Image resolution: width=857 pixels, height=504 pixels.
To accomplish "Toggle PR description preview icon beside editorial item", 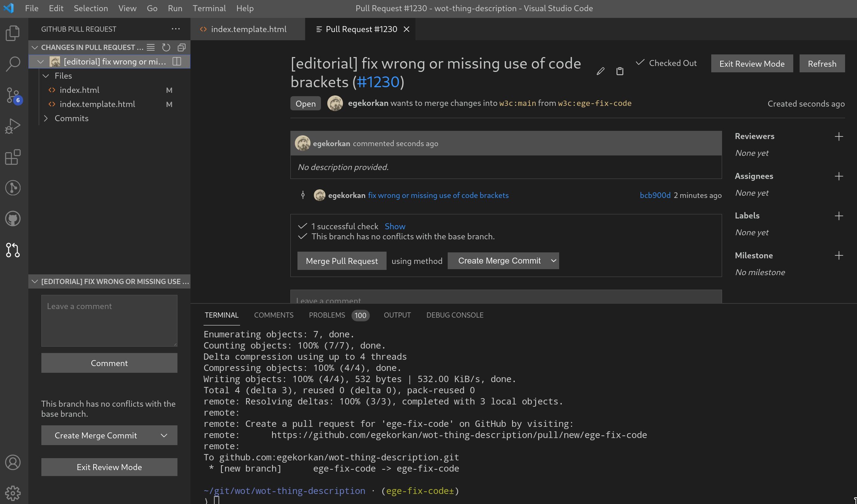I will tap(177, 62).
